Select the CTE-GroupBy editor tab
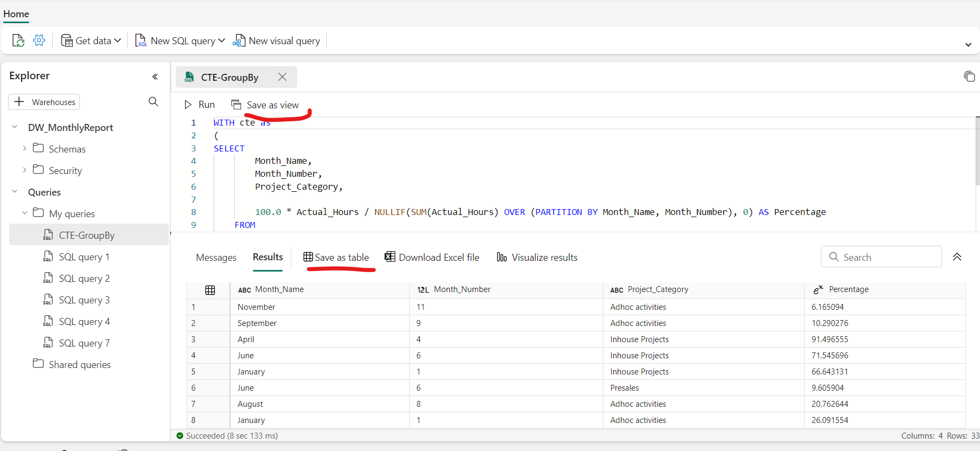 coord(236,77)
